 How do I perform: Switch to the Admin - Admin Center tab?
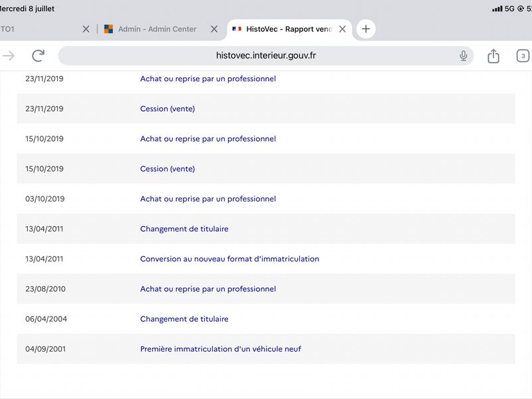click(x=157, y=29)
